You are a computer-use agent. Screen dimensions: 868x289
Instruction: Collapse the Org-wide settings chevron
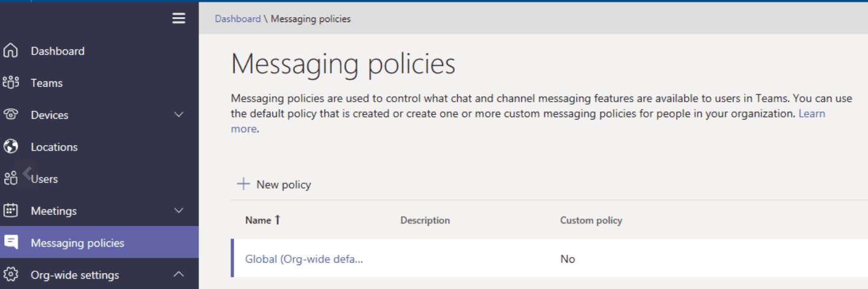pos(179,274)
